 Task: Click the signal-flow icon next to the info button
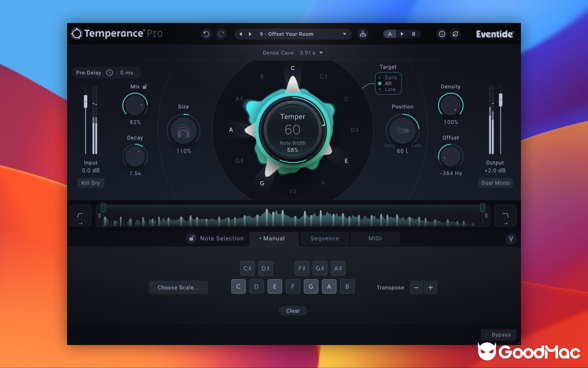pyautogui.click(x=455, y=34)
